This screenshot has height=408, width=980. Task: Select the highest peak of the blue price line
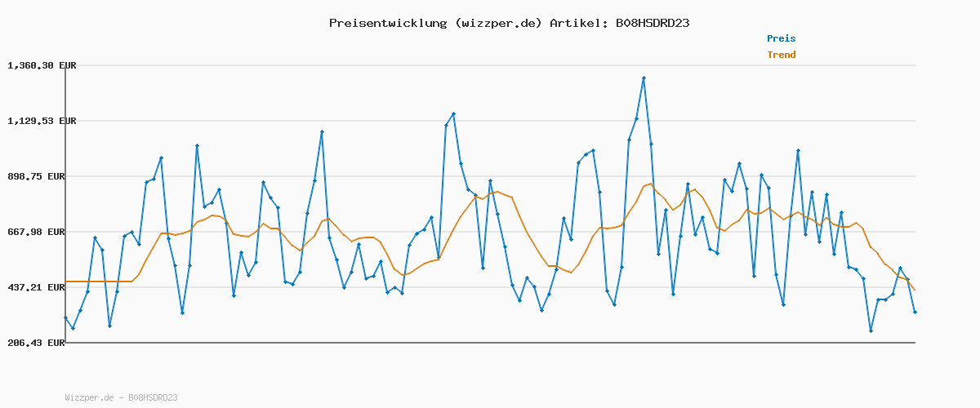[x=644, y=78]
